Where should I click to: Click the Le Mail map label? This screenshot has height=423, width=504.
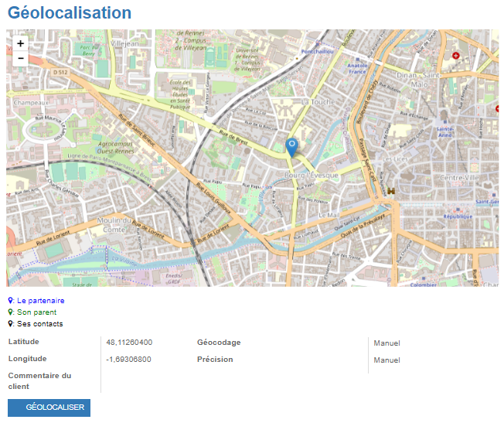[x=329, y=215]
